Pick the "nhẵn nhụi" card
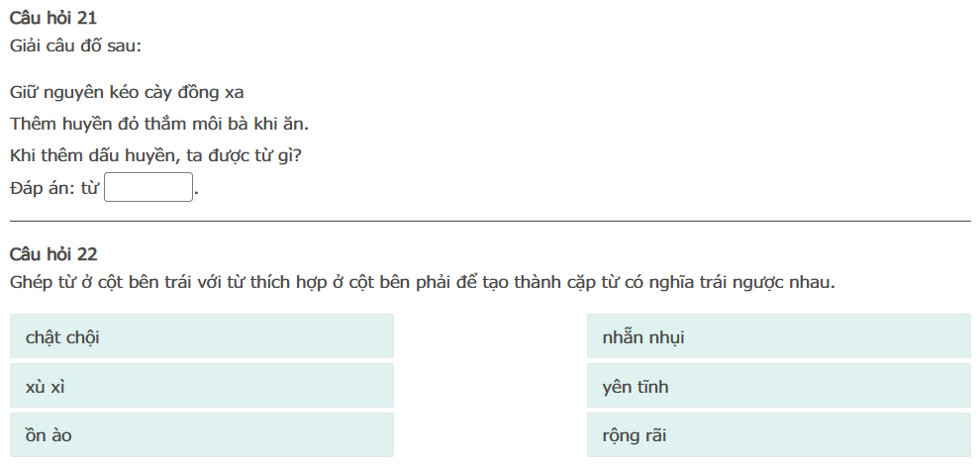980x465 pixels. pos(778,336)
